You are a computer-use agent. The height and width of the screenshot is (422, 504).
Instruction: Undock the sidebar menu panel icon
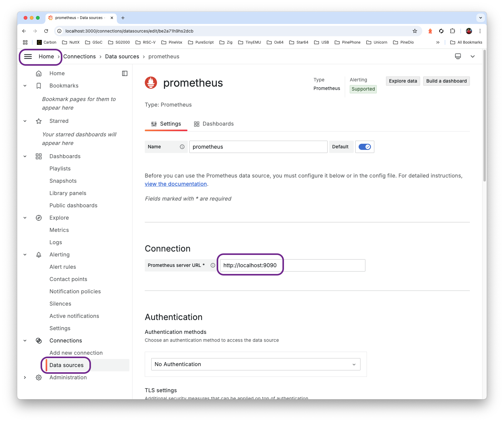125,73
